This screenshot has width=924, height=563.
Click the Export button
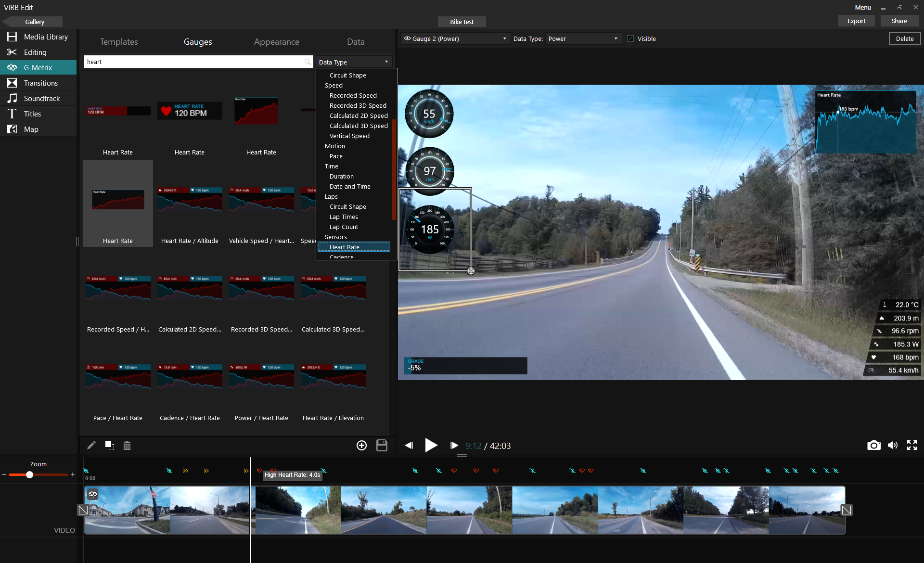[856, 21]
